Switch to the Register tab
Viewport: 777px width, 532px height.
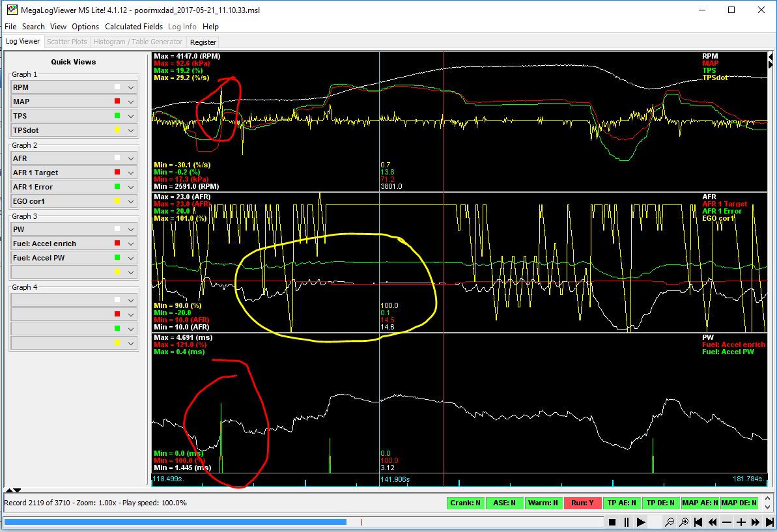pos(203,42)
